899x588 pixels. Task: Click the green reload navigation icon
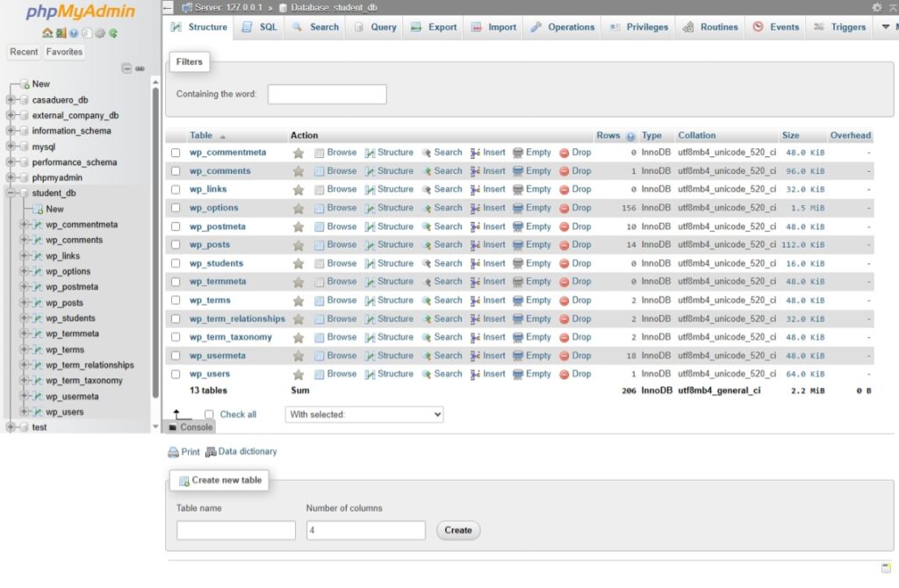click(112, 33)
